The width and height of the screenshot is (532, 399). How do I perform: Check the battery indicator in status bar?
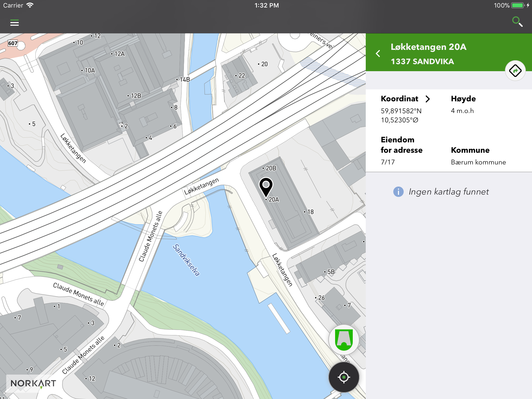coord(518,5)
